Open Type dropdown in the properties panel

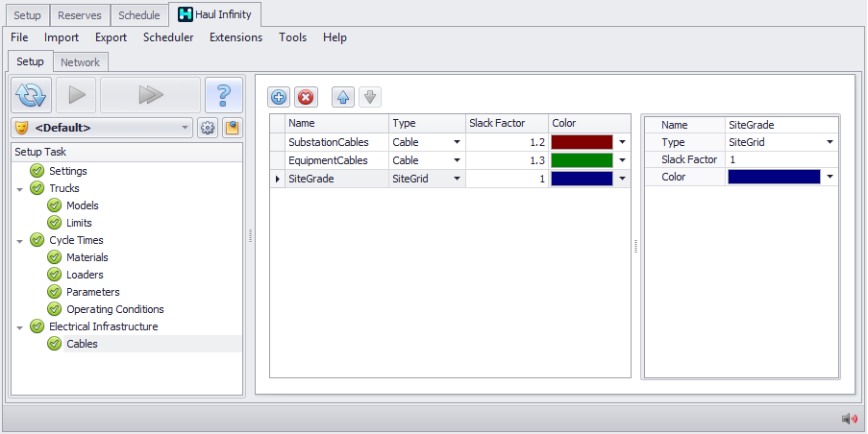[x=830, y=142]
